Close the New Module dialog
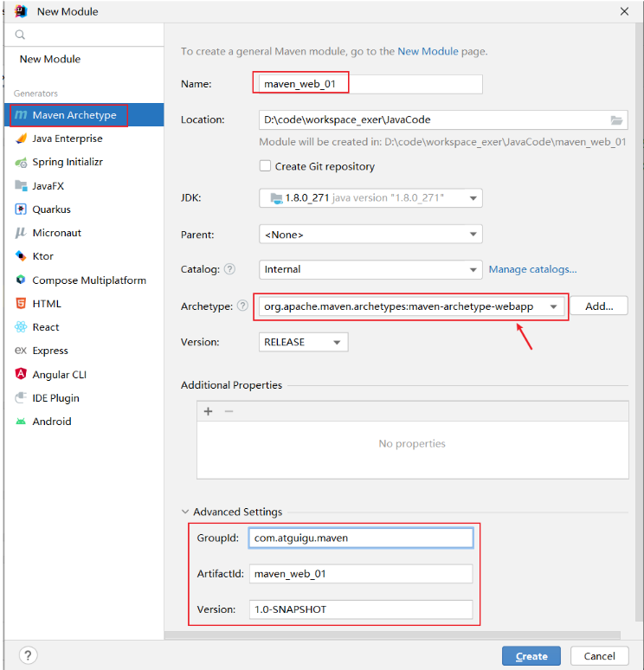644x670 pixels. [x=624, y=11]
